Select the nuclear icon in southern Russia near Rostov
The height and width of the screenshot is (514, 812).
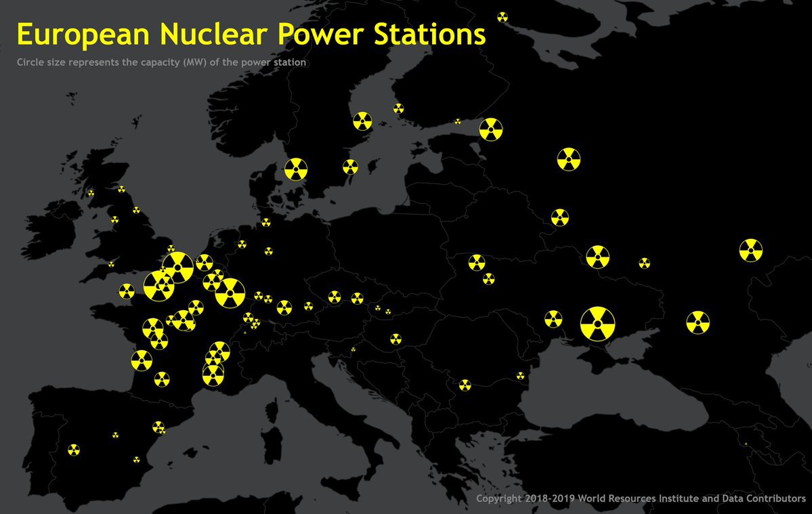click(698, 322)
